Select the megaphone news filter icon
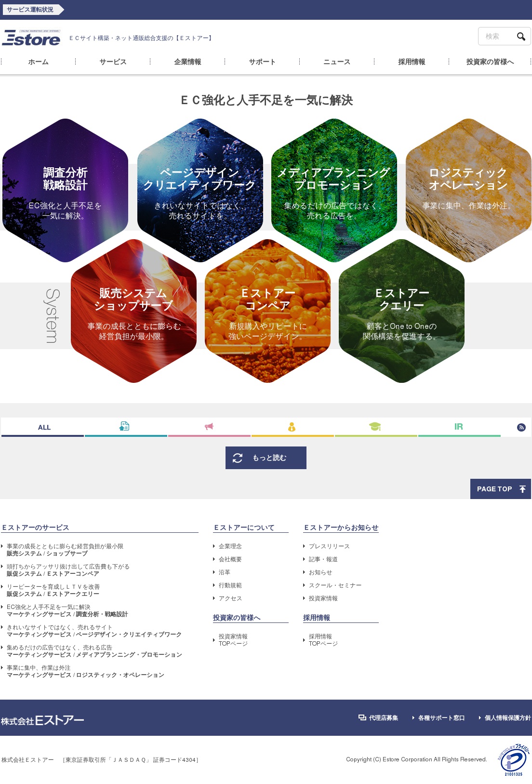 (209, 426)
